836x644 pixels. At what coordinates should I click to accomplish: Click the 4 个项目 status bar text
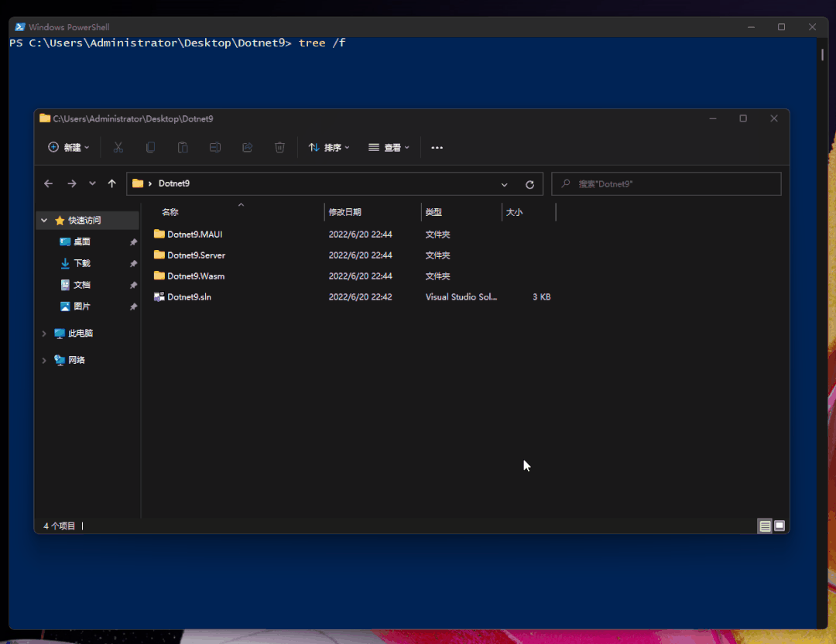(x=59, y=526)
